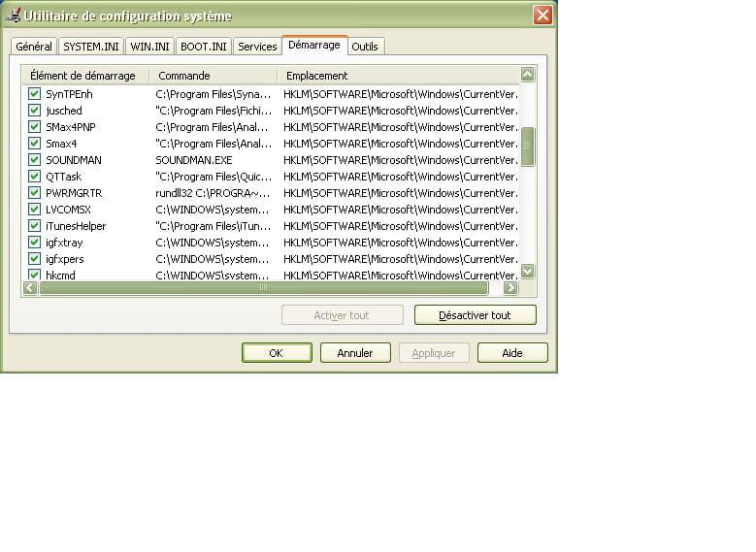
Task: Select the iTunesHelper row name
Action: pyautogui.click(x=76, y=226)
